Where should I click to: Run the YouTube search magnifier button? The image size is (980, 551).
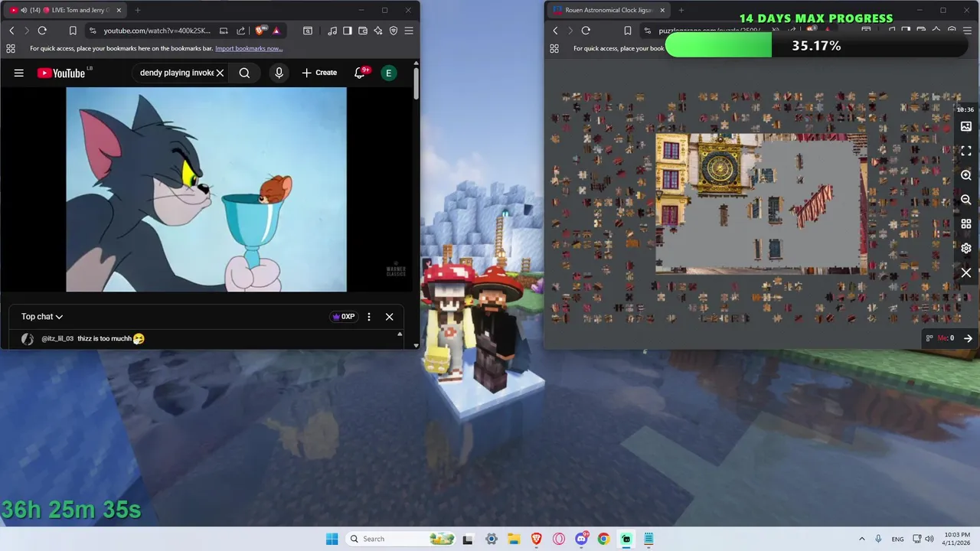[x=244, y=73]
